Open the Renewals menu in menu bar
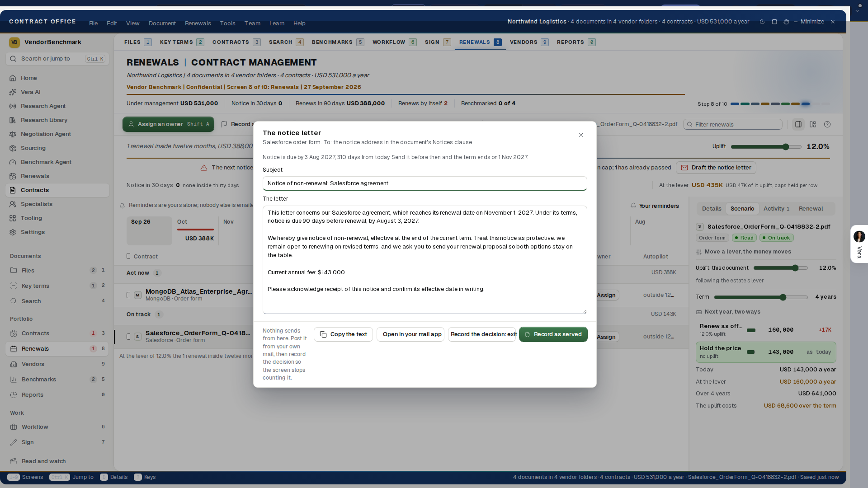 point(198,23)
